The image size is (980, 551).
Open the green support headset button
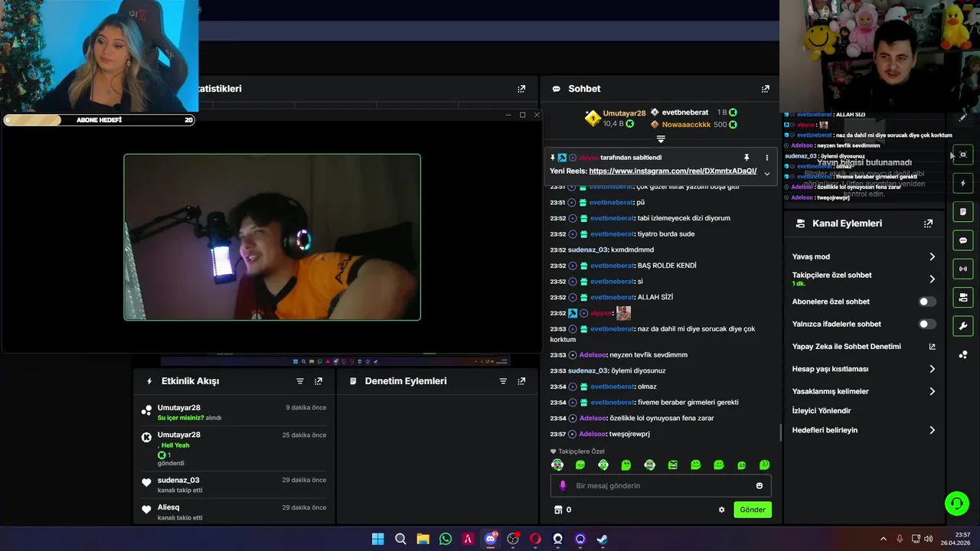956,503
